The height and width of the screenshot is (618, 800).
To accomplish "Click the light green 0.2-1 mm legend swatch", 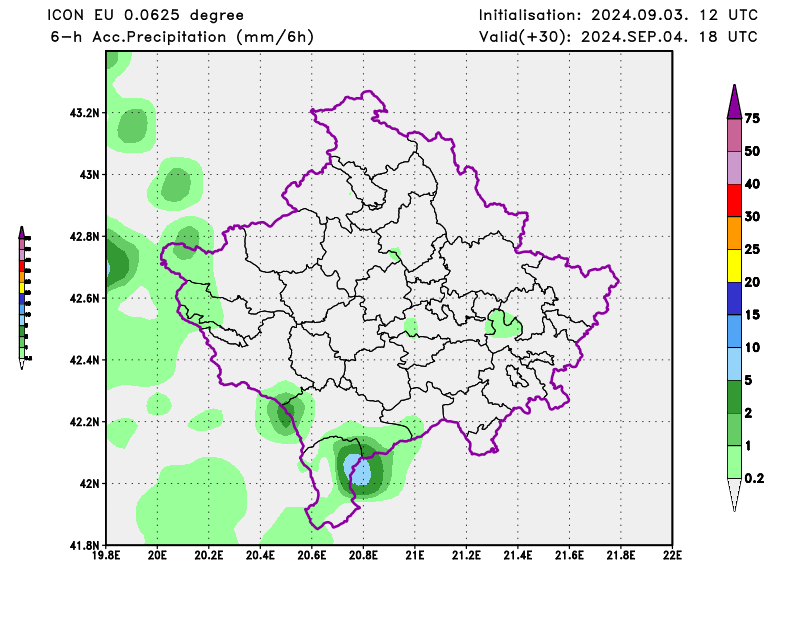I will pos(734,462).
